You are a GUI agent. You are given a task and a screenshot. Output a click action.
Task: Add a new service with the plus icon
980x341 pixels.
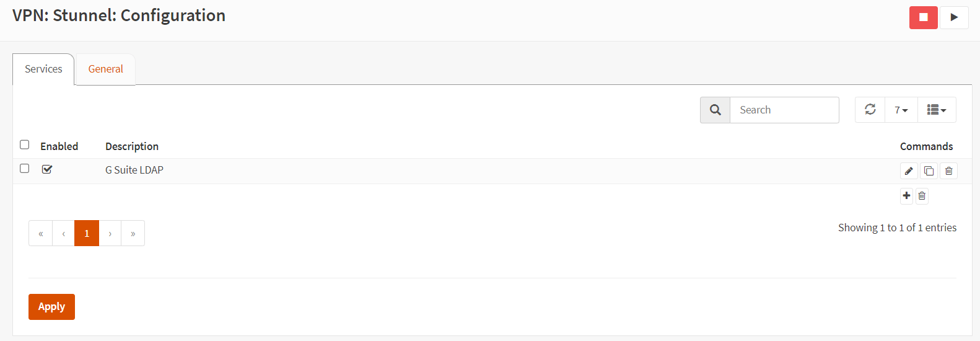coord(906,196)
